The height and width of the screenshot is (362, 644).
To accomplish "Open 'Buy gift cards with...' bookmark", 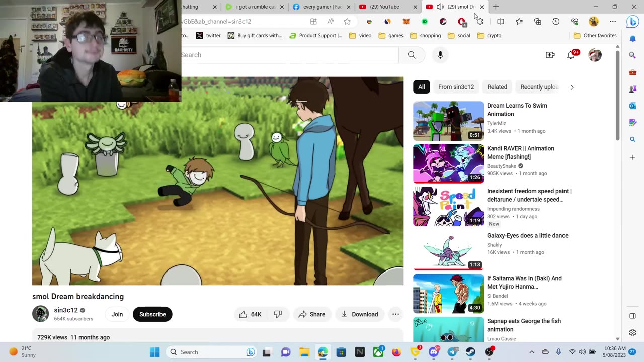I will pyautogui.click(x=255, y=36).
